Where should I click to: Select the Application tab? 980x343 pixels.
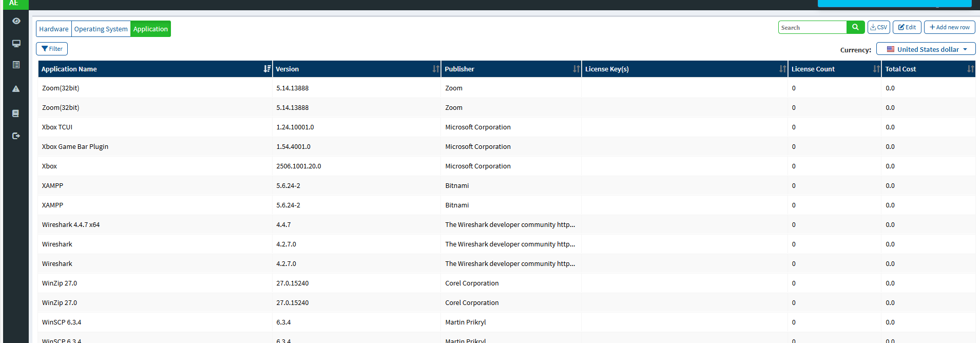(x=150, y=29)
